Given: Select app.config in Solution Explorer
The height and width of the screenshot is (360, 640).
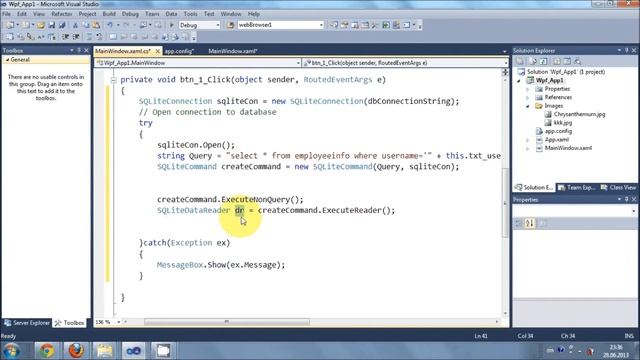Looking at the screenshot, I should [558, 131].
